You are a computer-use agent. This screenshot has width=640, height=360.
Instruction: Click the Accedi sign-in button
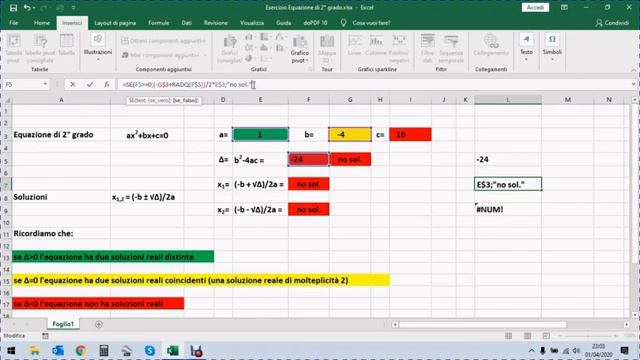pos(535,8)
